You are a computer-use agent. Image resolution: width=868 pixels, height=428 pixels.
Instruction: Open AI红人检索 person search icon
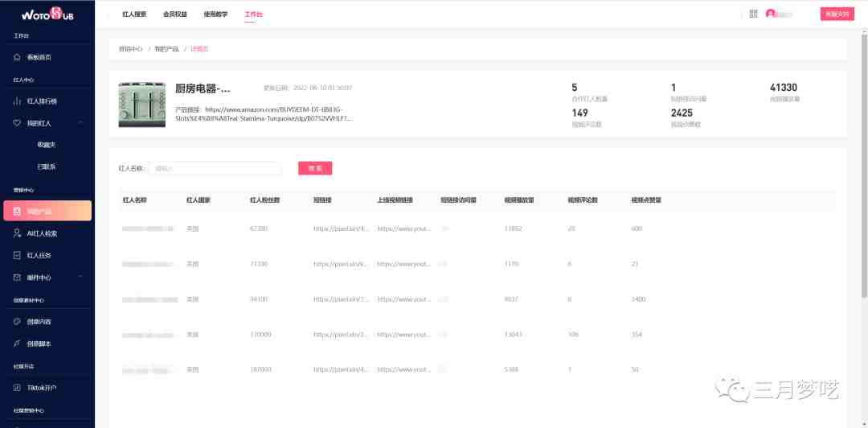17,233
